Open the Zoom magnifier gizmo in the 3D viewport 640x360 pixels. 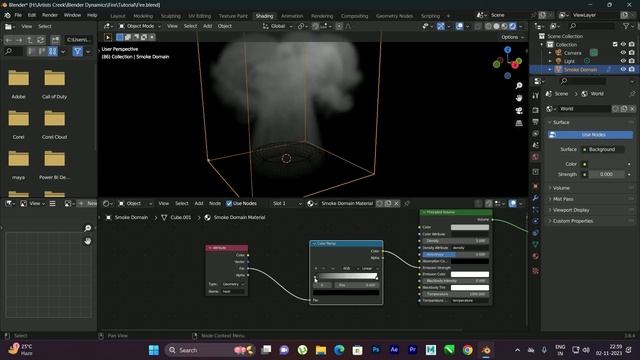tap(519, 85)
